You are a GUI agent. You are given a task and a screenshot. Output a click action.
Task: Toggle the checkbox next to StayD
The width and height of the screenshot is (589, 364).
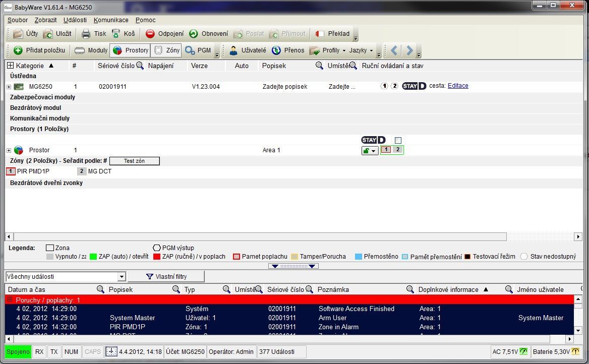[398, 140]
